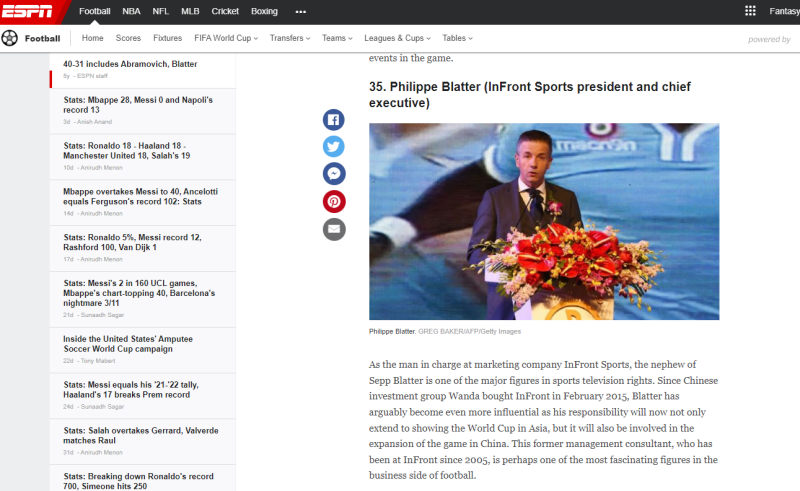This screenshot has height=491, width=800.
Task: Share article on Facebook
Action: [x=334, y=120]
